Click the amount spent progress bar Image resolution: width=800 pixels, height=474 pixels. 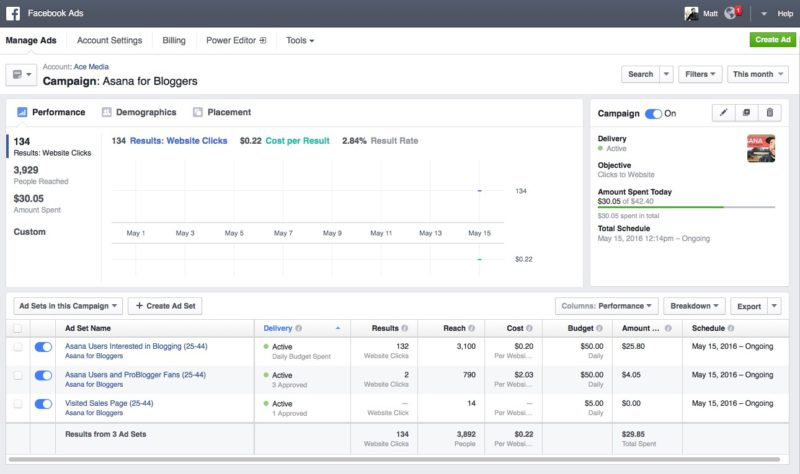tap(686, 207)
